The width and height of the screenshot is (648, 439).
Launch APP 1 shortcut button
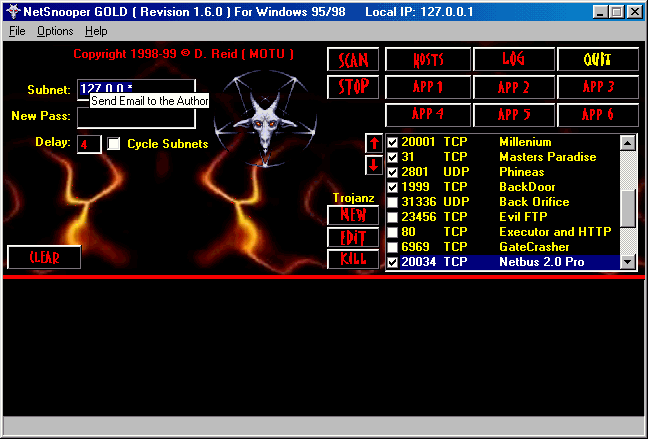click(x=428, y=87)
